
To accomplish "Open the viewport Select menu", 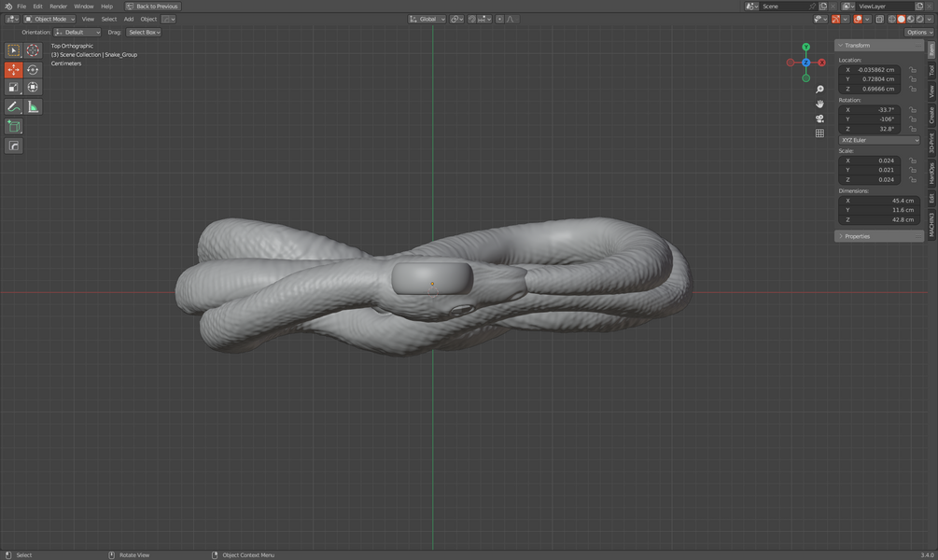I will 109,20.
